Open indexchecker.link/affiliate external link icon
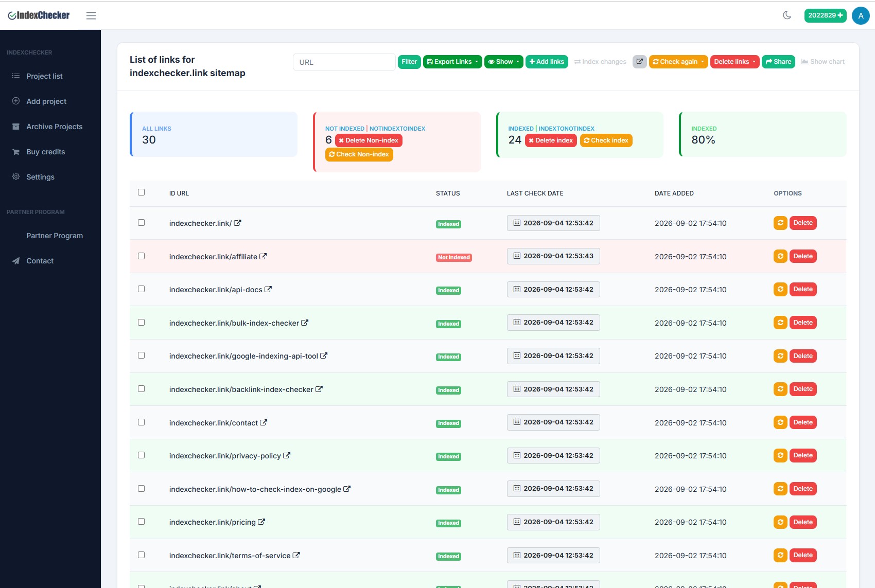The width and height of the screenshot is (875, 588). click(263, 256)
